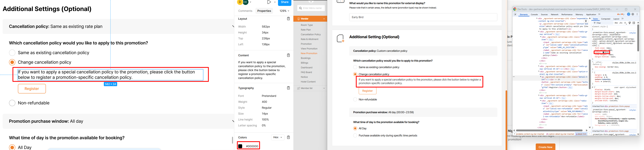Screen dimensions: 644x150
Task: Select the Non-refundable radio on the webpage
Action: [355, 99]
